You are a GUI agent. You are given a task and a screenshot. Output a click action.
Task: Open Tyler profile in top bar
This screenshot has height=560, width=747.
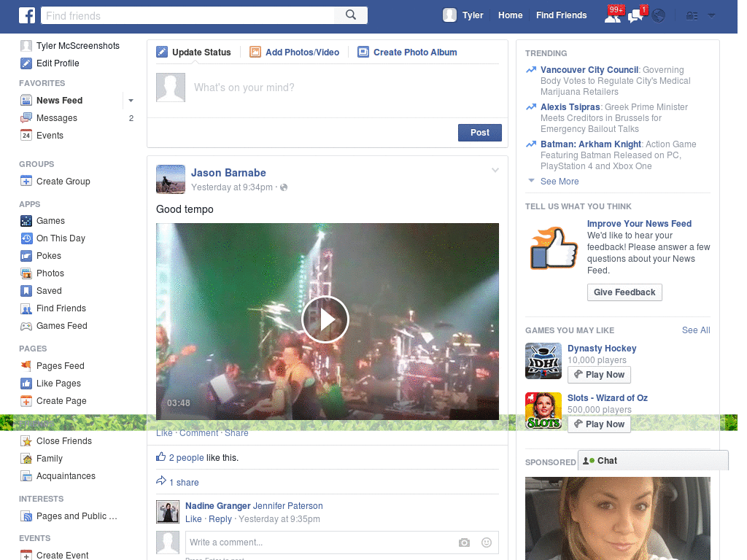pos(463,15)
